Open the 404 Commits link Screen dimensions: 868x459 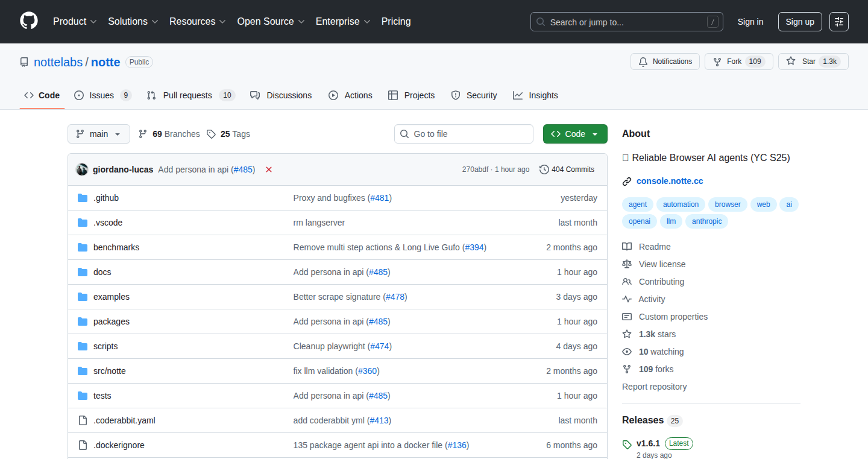(x=567, y=169)
